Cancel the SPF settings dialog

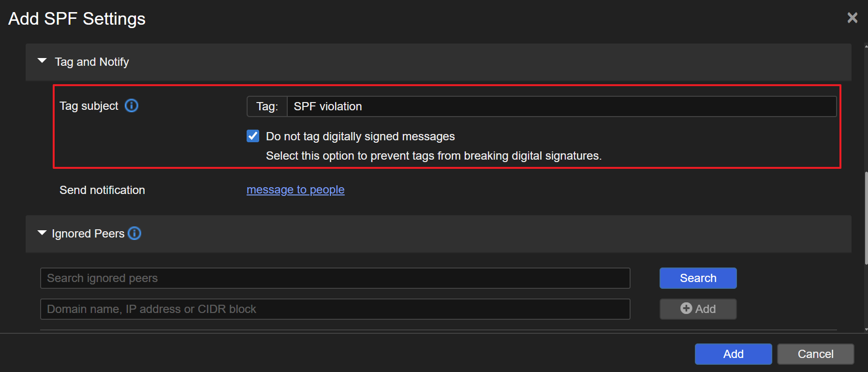tap(815, 354)
